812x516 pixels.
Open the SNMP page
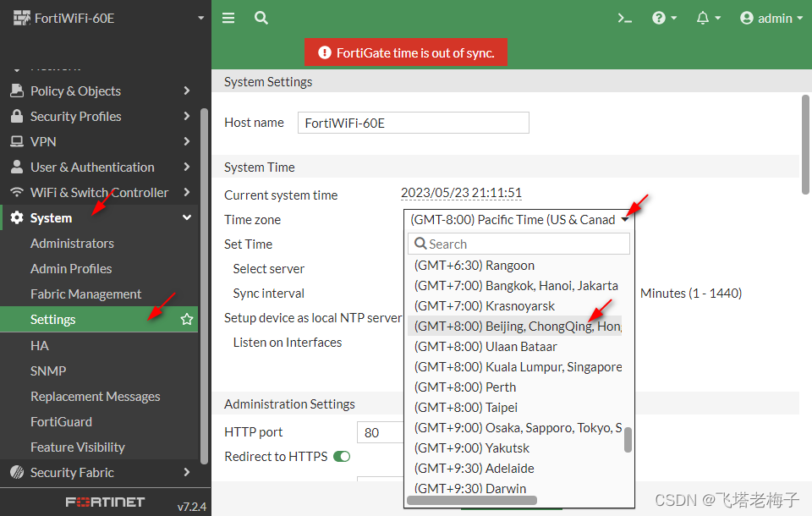click(x=48, y=371)
